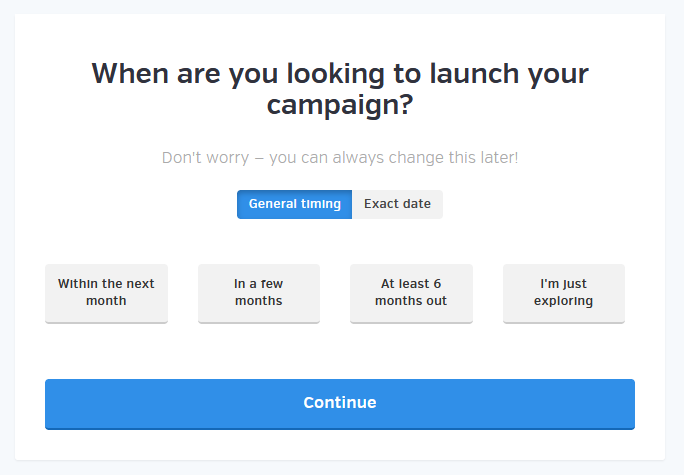Pick "At least 6 months out"
Screen dimensions: 684x475
[411, 293]
